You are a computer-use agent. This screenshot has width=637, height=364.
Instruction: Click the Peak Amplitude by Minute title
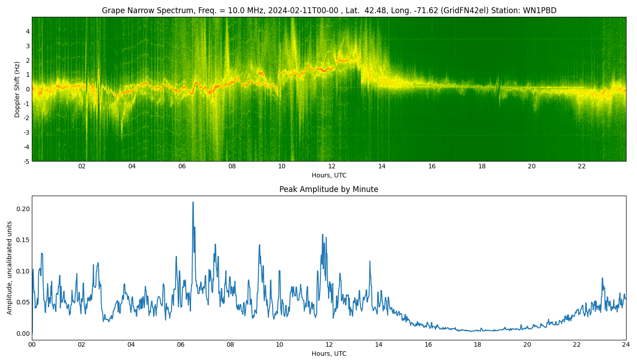(x=329, y=189)
